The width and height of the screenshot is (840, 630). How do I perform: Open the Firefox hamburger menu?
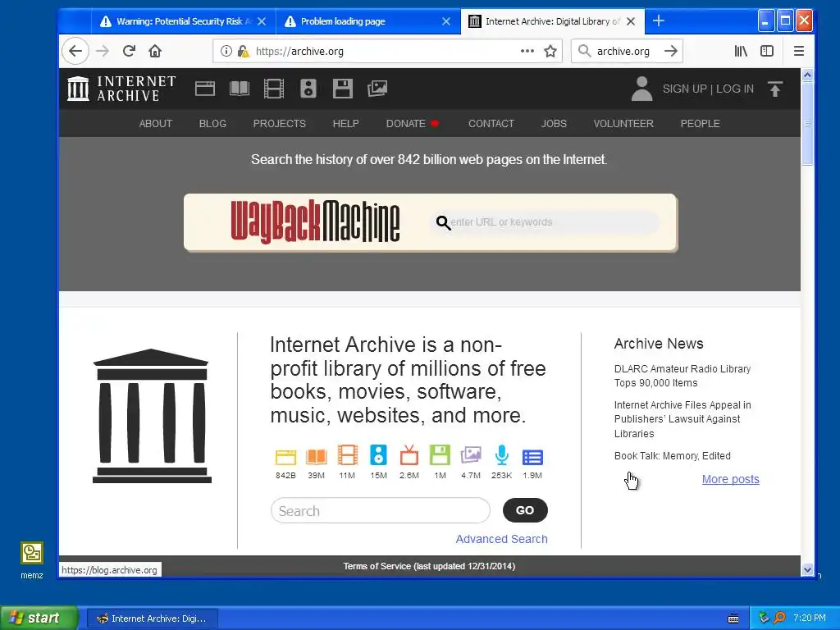pos(799,52)
